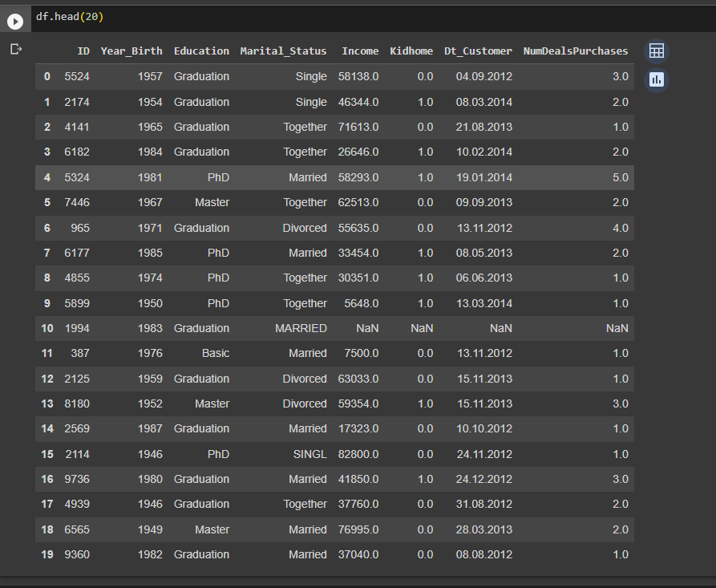
Task: Click the Marital_Status column header
Action: [x=283, y=51]
